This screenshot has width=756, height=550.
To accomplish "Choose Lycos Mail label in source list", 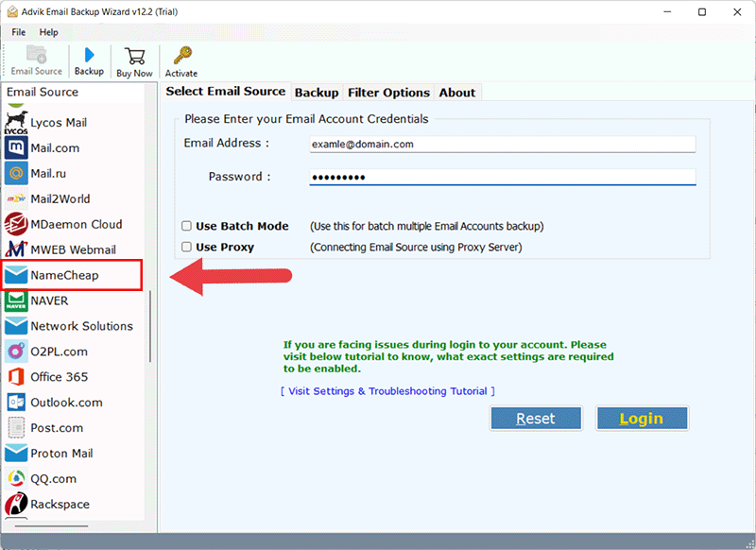I will point(59,123).
